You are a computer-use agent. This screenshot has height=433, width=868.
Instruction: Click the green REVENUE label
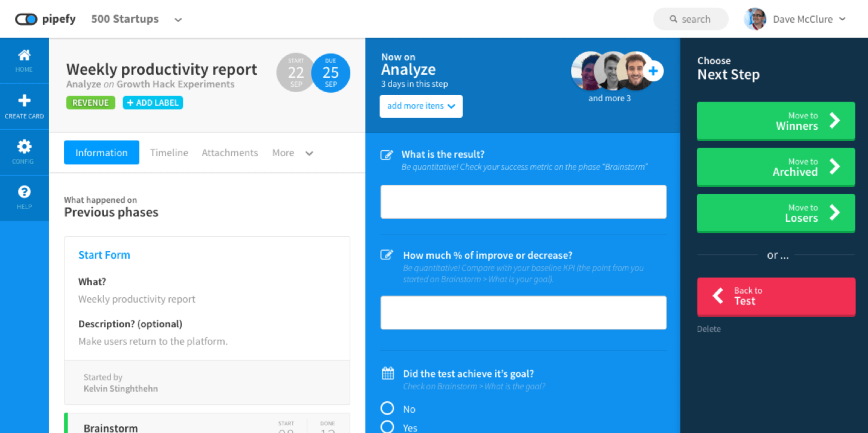(x=91, y=103)
